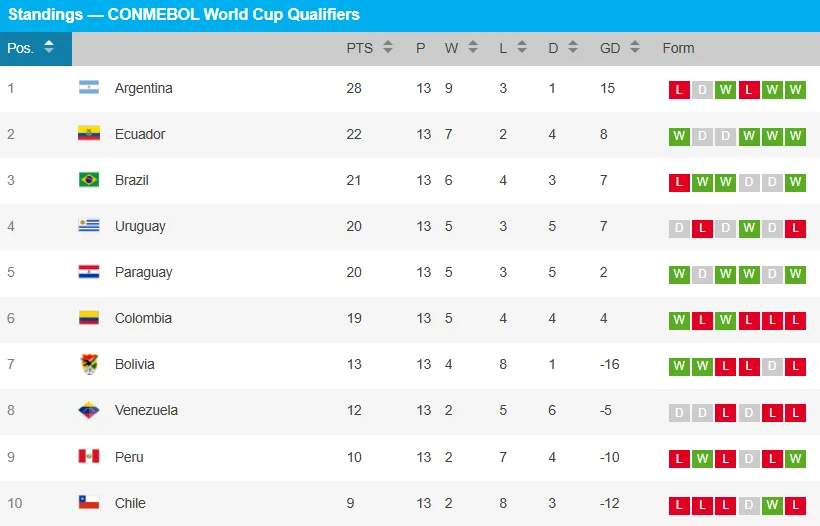Open the Chile team link
820x526 pixels.
coord(130,503)
